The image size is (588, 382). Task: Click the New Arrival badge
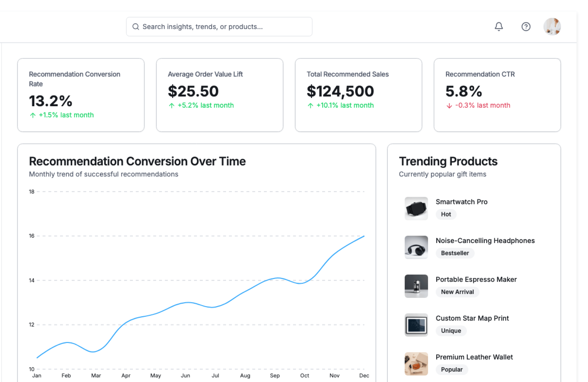(x=457, y=292)
